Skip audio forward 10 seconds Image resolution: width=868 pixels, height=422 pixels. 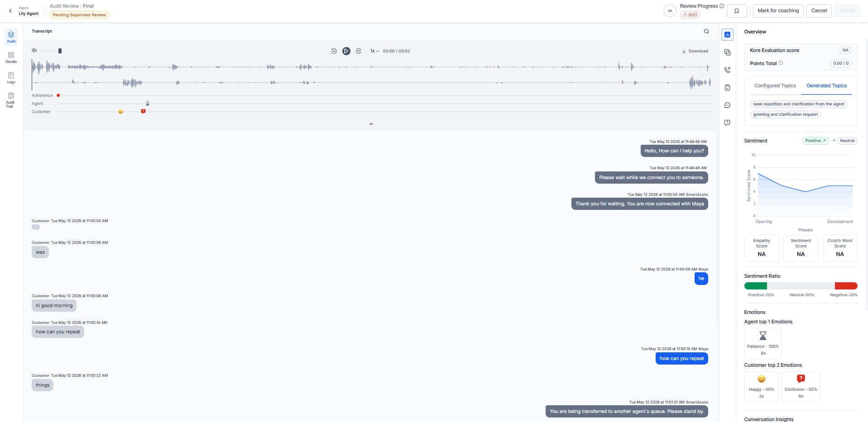(359, 51)
